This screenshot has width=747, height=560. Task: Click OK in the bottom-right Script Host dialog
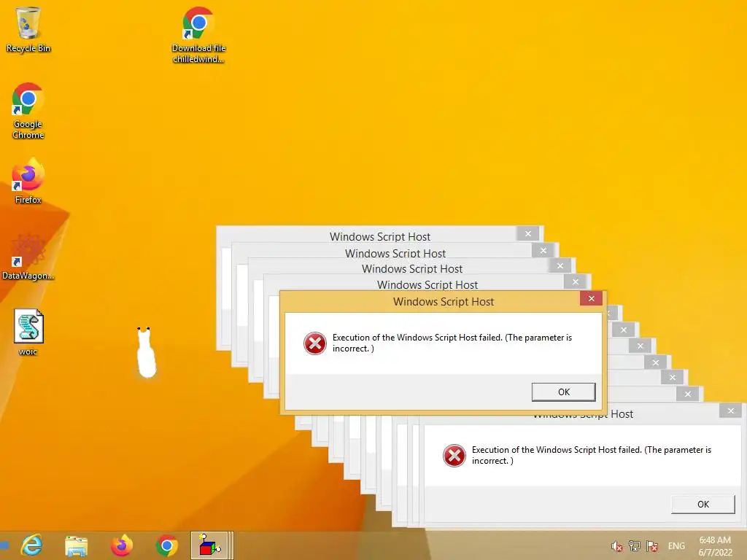703,505
